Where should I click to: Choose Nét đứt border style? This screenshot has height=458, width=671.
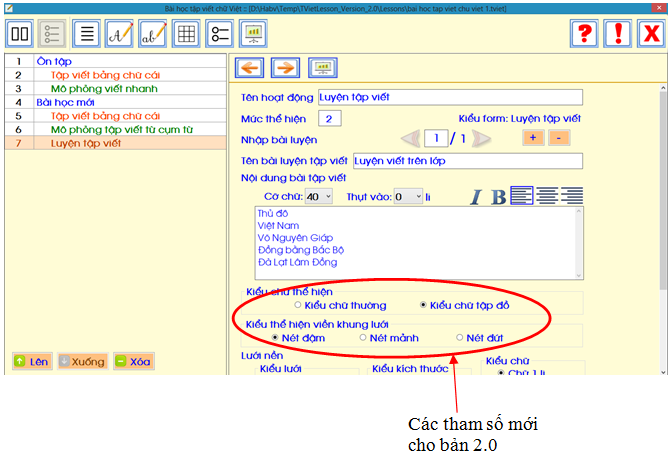point(460,338)
